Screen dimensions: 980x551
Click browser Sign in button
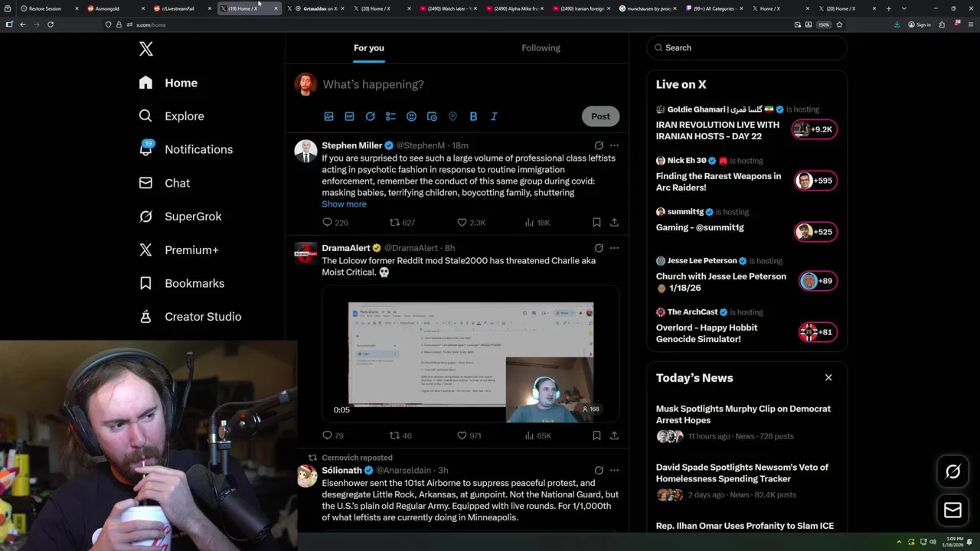(x=920, y=24)
